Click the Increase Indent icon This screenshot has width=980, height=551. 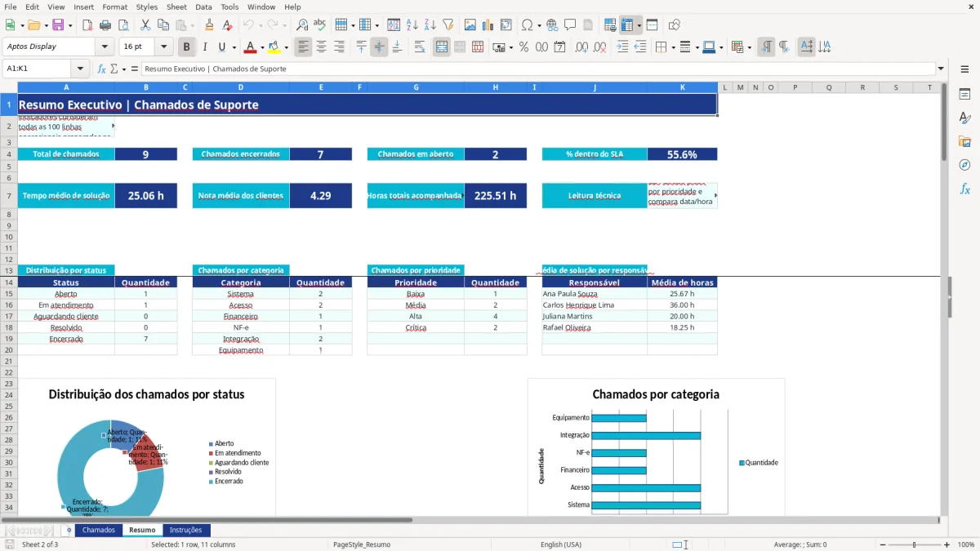click(x=623, y=47)
